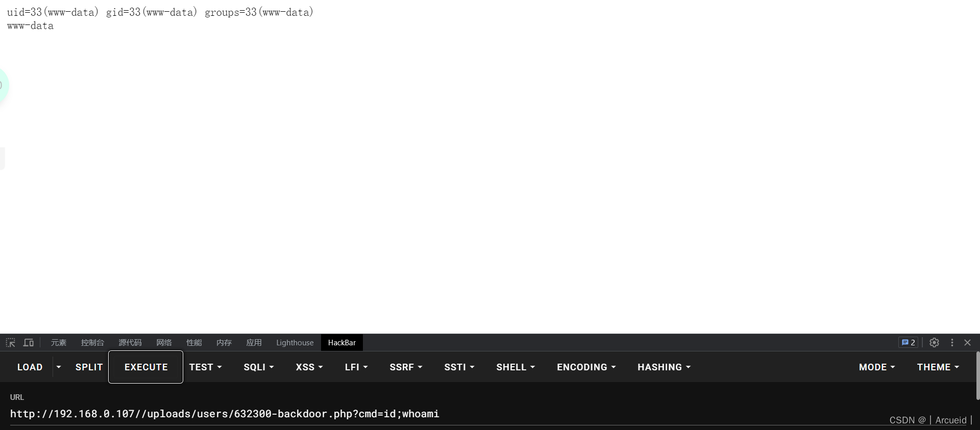Click the HackBar panel vertical scrollbar
Screen dimensions: 980x430
pos(977,375)
